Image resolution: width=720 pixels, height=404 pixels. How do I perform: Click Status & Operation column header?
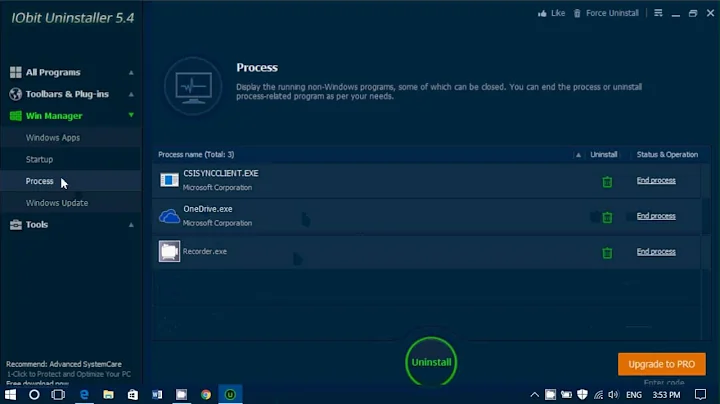(x=667, y=154)
